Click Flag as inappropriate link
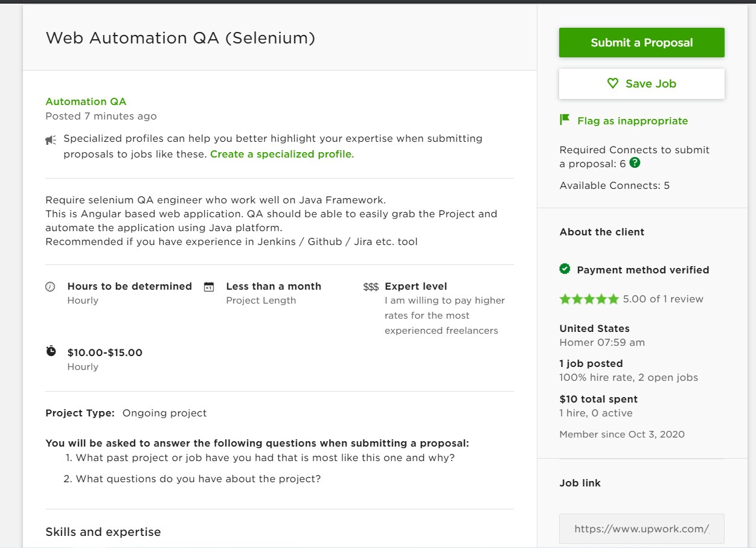The image size is (756, 548). (x=632, y=121)
